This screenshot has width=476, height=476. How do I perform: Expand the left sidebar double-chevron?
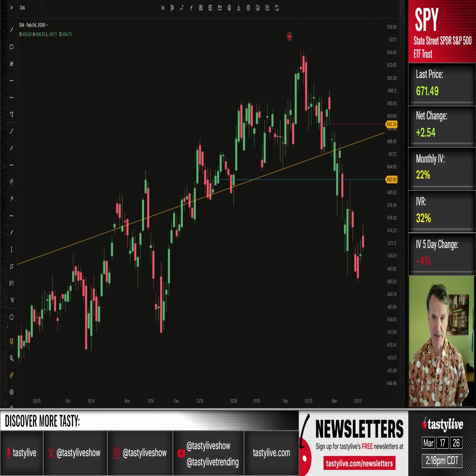11,8
